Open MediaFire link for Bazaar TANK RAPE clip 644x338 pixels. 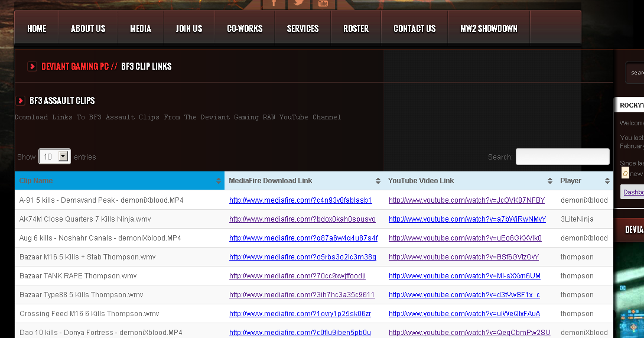(297, 275)
